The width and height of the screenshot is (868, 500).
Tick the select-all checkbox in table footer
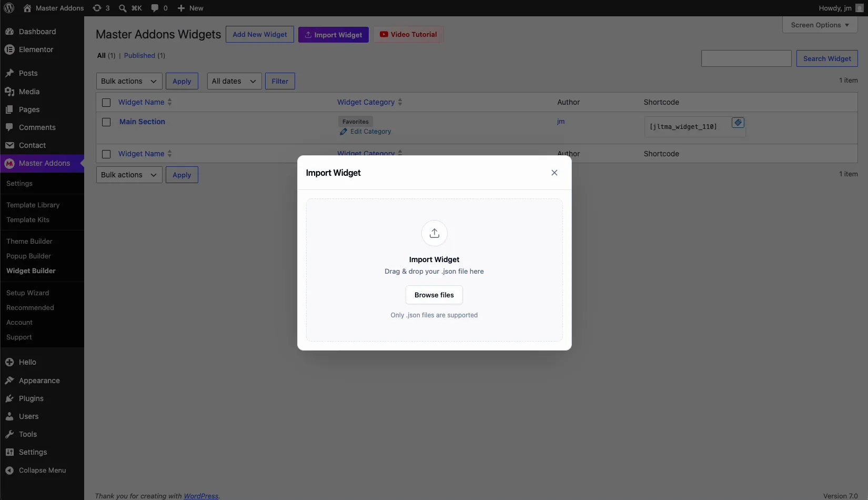[106, 154]
